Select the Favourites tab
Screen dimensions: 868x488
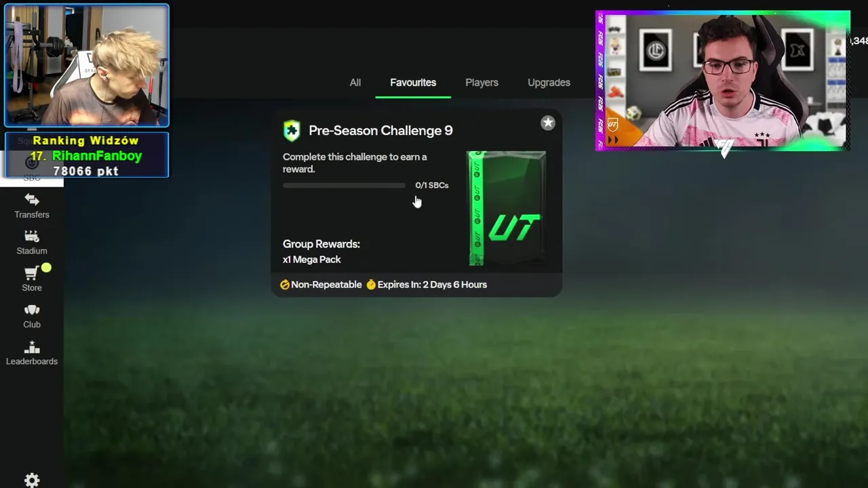pos(413,83)
